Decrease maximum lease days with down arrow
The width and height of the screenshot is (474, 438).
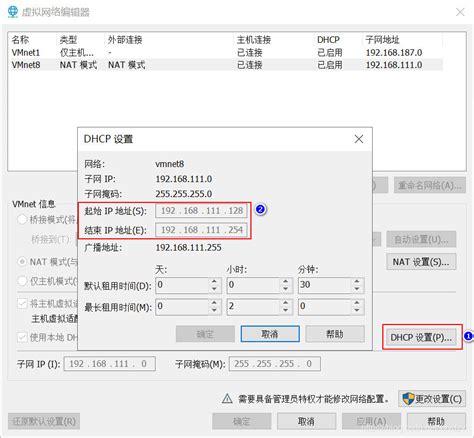[x=214, y=311]
